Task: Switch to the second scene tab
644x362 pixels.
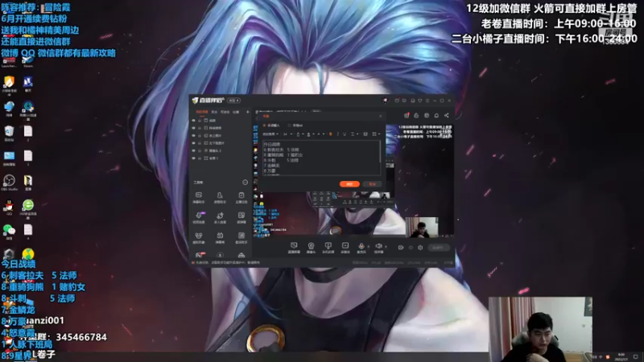Action: point(214,112)
